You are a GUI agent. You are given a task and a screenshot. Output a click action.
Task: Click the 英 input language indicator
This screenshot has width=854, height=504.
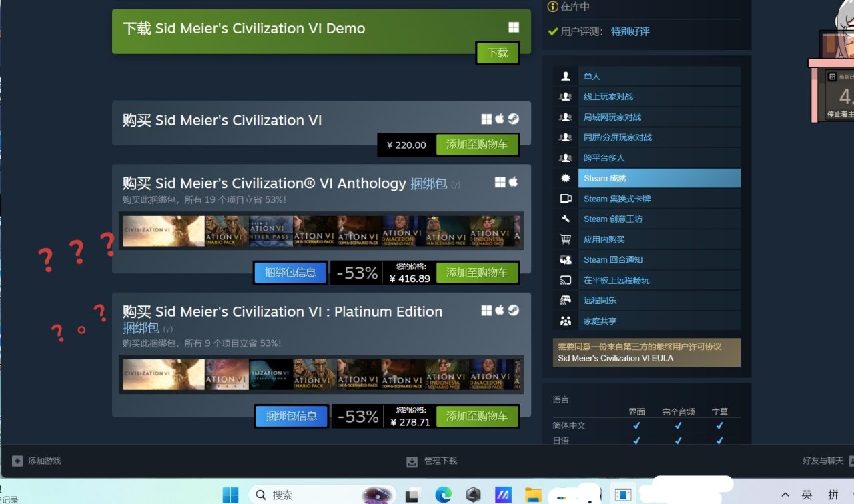click(x=807, y=495)
